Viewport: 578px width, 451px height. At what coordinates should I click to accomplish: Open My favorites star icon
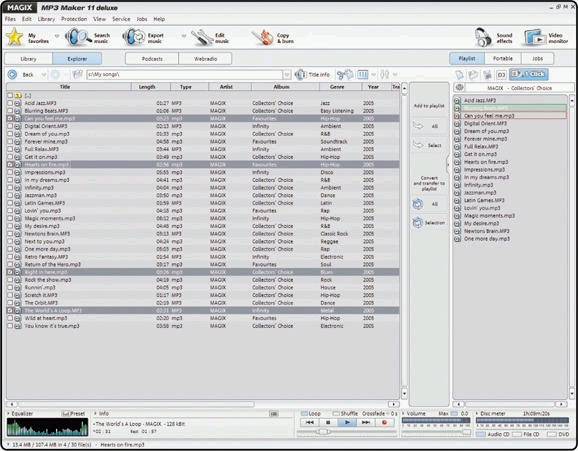click(15, 37)
